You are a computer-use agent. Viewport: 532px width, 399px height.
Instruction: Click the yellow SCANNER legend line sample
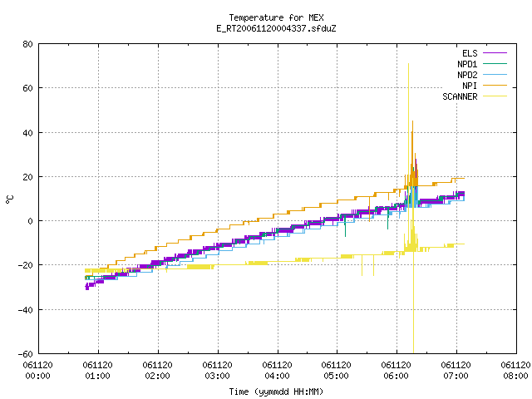pos(495,96)
